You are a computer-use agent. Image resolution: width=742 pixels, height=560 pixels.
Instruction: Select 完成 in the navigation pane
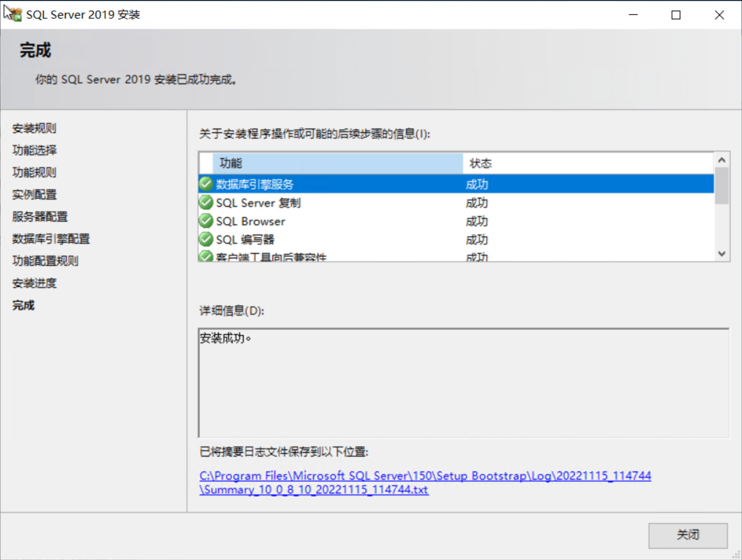23,305
